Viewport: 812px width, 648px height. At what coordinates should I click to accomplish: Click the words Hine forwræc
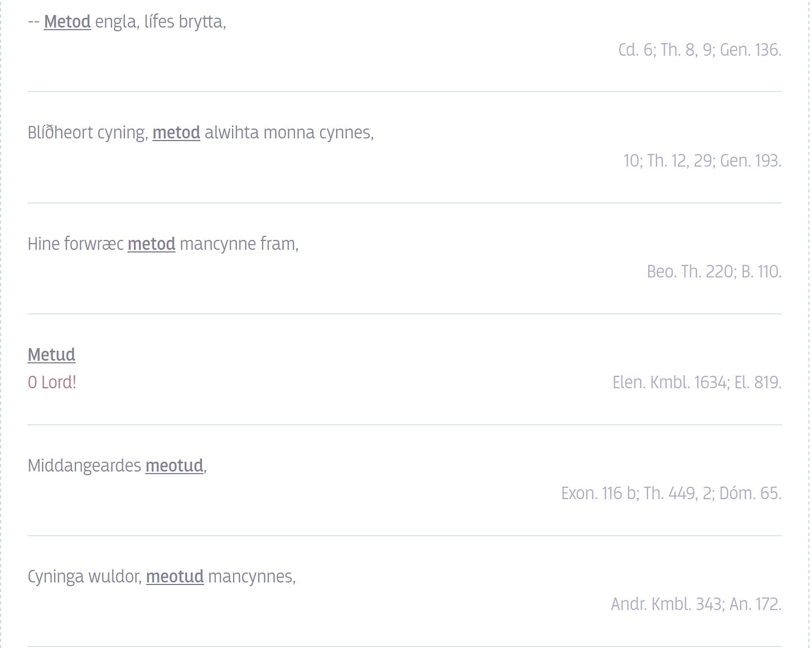point(76,244)
